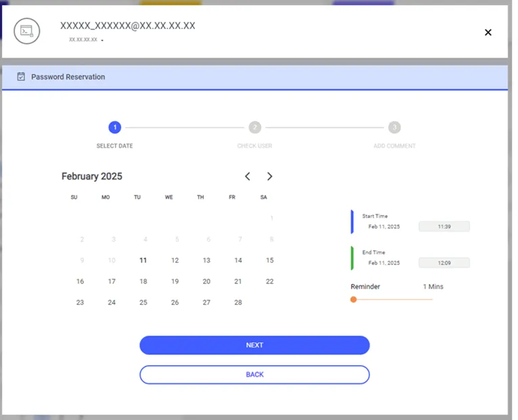Select February 21 in calendar
This screenshot has width=518, height=420.
pyautogui.click(x=238, y=281)
